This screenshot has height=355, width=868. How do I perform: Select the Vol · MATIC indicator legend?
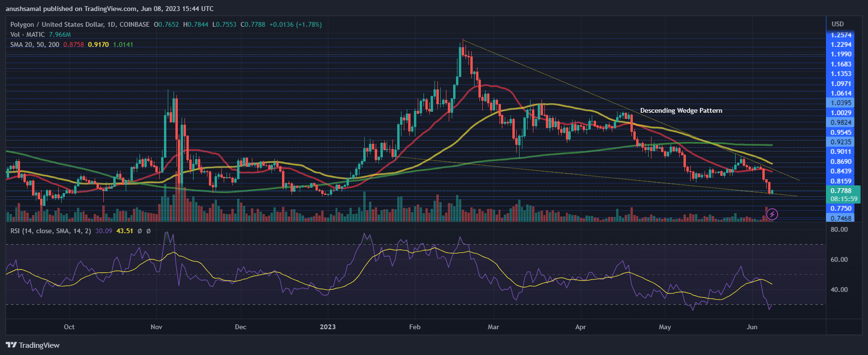(x=28, y=34)
